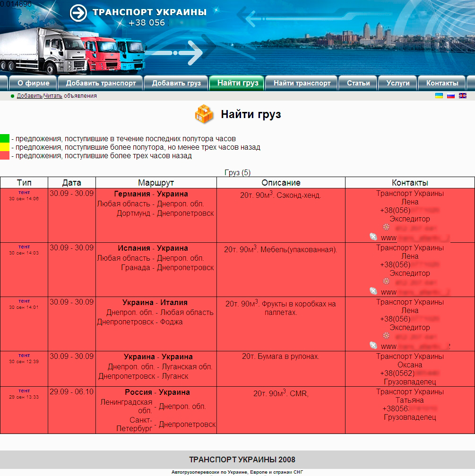Click the Украина - Украина route title
Viewport: 475px width, 476px height.
tap(158, 357)
